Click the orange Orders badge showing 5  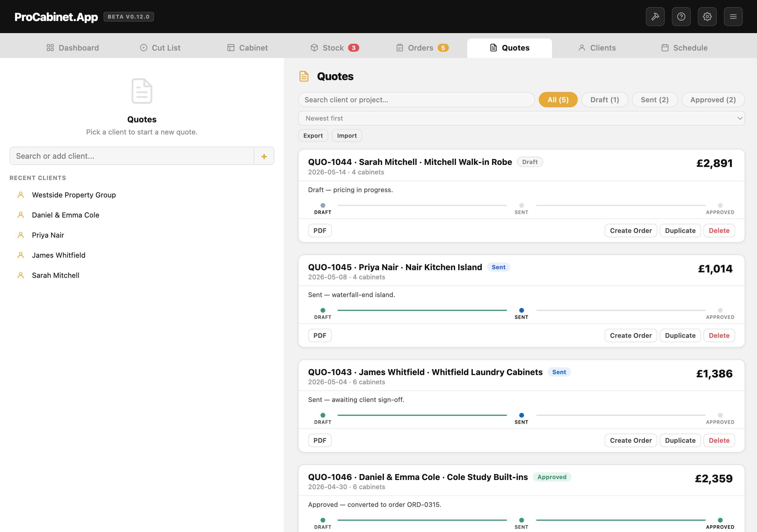(x=443, y=48)
